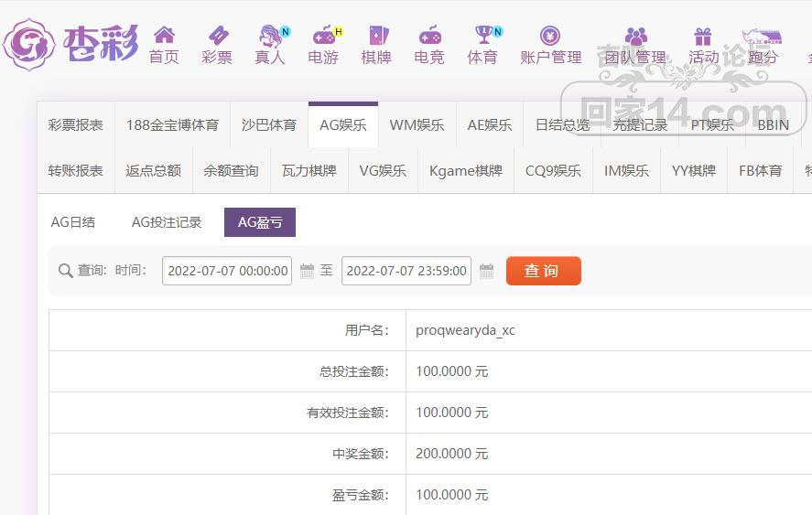This screenshot has width=812, height=515.
Task: Click the 首页 home icon
Action: pos(164,35)
